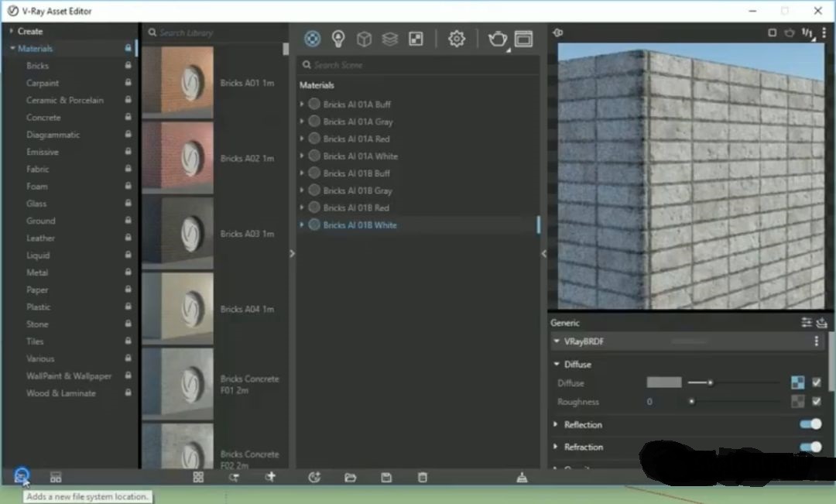Image resolution: width=836 pixels, height=504 pixels.
Task: Toggle Diffuse texture enabled checkbox
Action: (x=817, y=382)
